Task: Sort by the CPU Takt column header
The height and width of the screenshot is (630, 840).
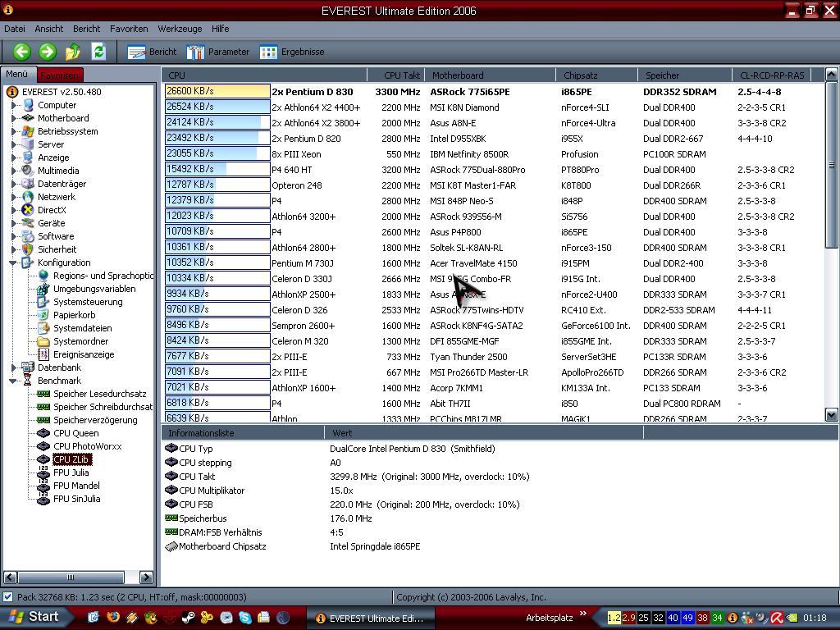Action: [x=396, y=75]
